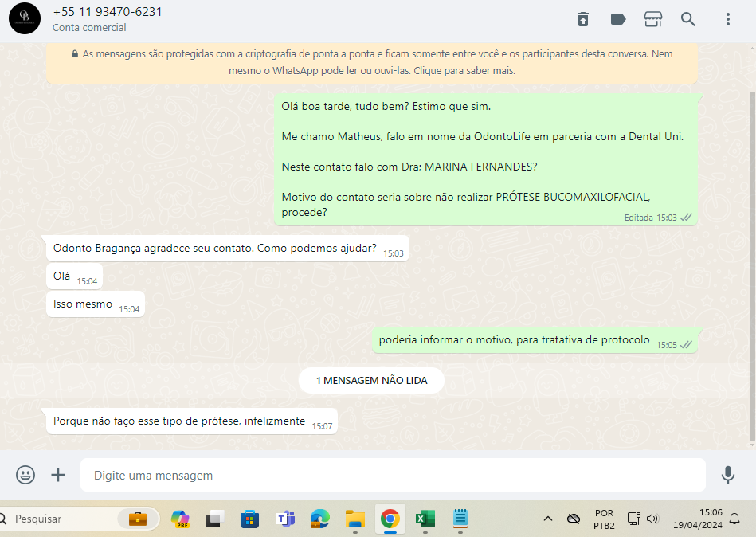Image resolution: width=756 pixels, height=537 pixels.
Task: Open the emoji picker
Action: pyautogui.click(x=25, y=475)
